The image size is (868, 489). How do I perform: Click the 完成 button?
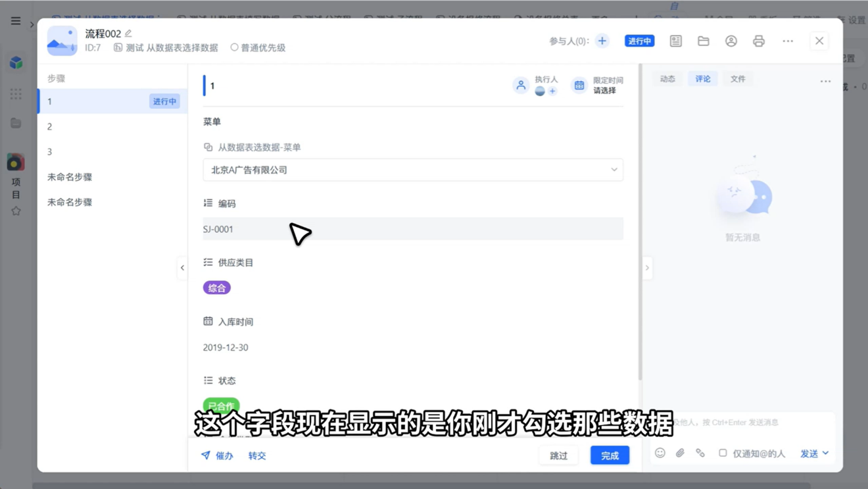[610, 455]
